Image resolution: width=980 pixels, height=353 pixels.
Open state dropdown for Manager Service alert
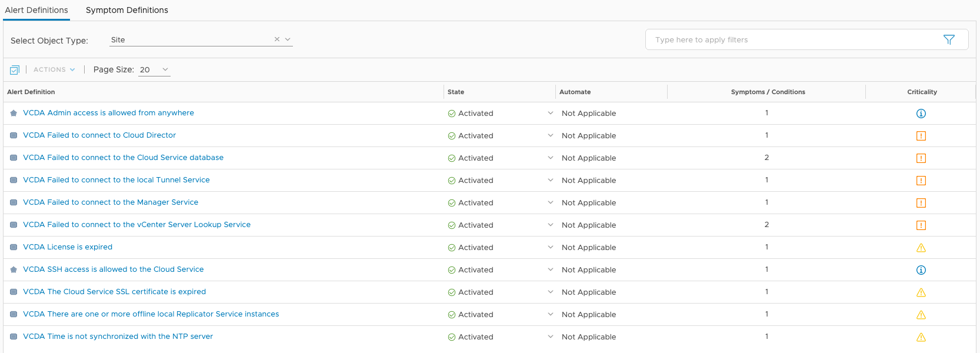(550, 202)
